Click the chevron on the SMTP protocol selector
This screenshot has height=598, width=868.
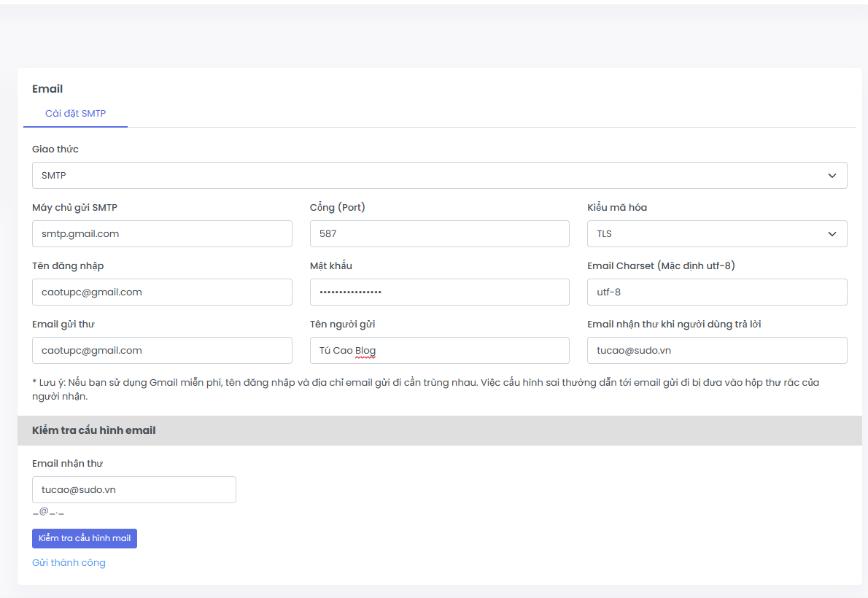click(x=832, y=175)
